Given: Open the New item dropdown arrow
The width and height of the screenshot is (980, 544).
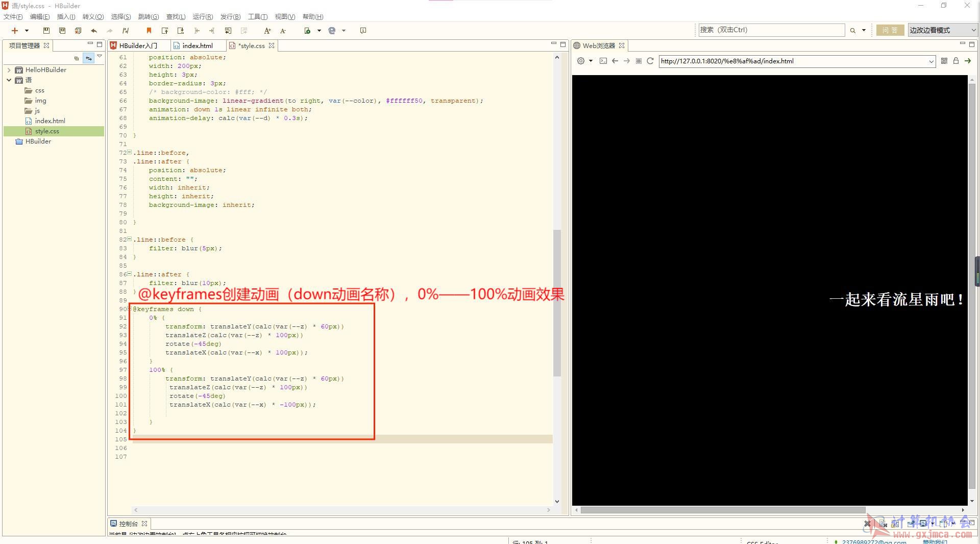Looking at the screenshot, I should coord(27,31).
